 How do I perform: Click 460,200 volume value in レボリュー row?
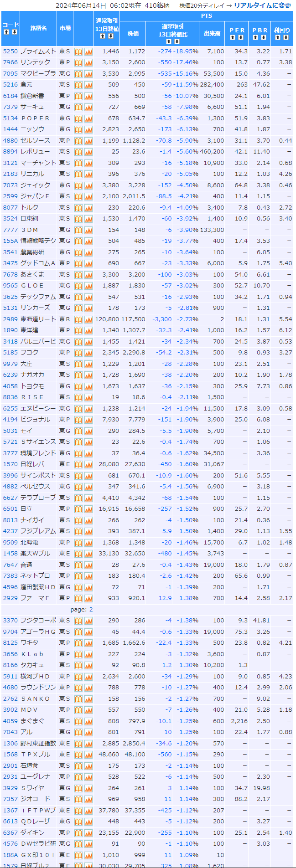coord(213,152)
